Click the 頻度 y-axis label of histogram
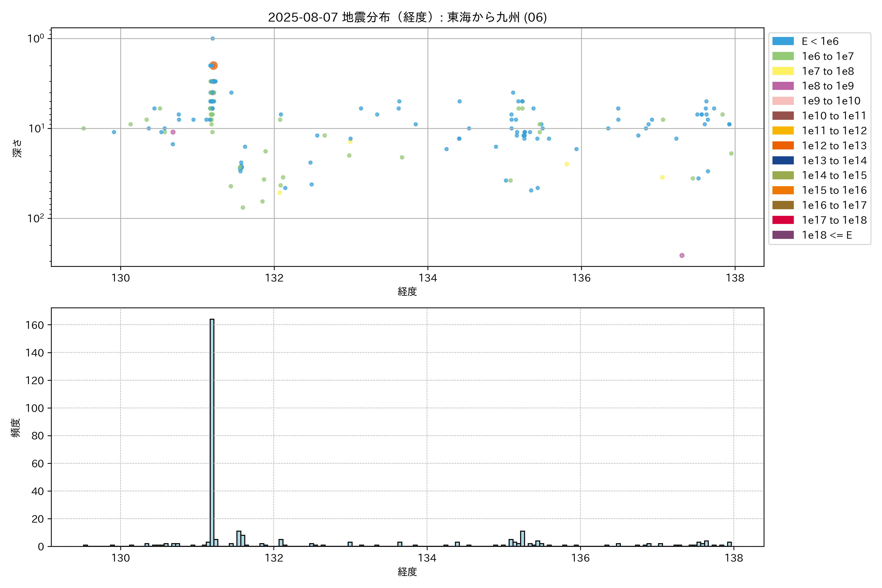Image resolution: width=882 pixels, height=588 pixels. pos(16,428)
